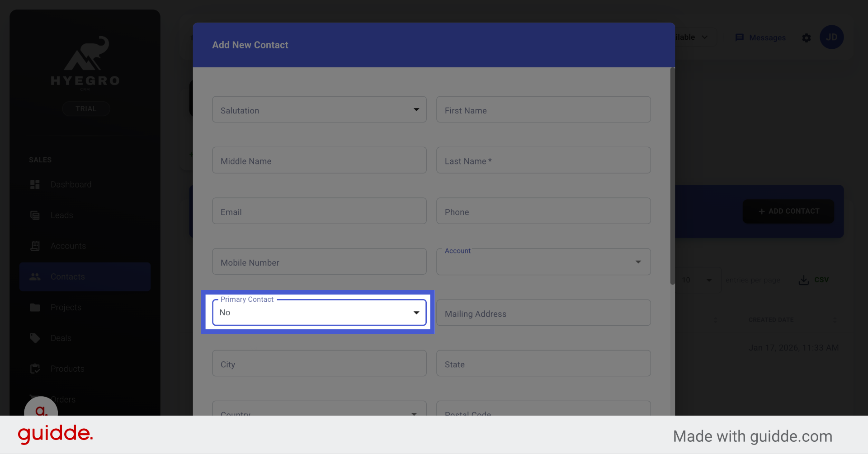Click the Accounts icon in the sidebar
This screenshot has width=868, height=454.
(35, 246)
